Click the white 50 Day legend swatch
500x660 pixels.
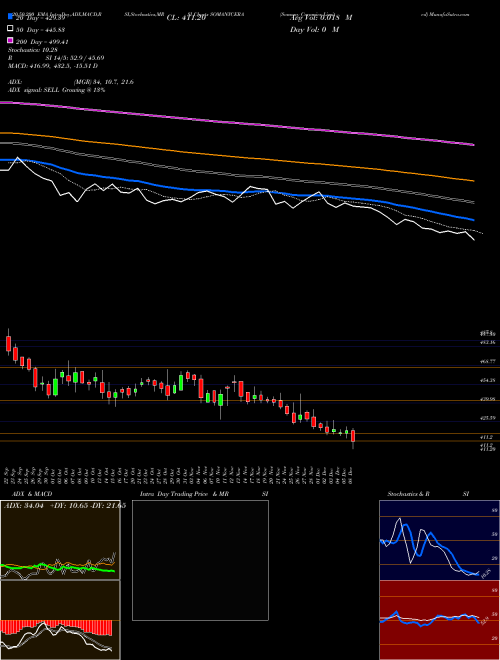[11, 29]
